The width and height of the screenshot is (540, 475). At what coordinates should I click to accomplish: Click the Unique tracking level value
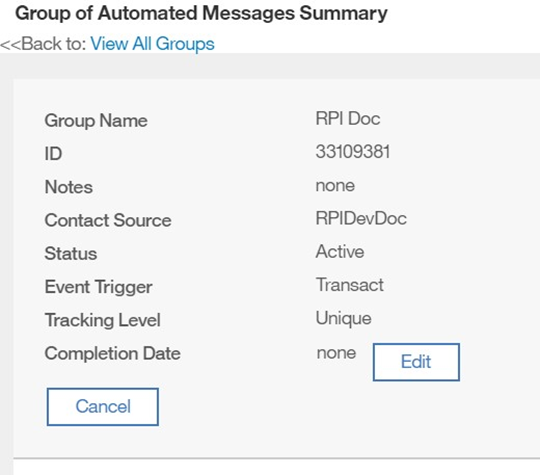coord(343,319)
